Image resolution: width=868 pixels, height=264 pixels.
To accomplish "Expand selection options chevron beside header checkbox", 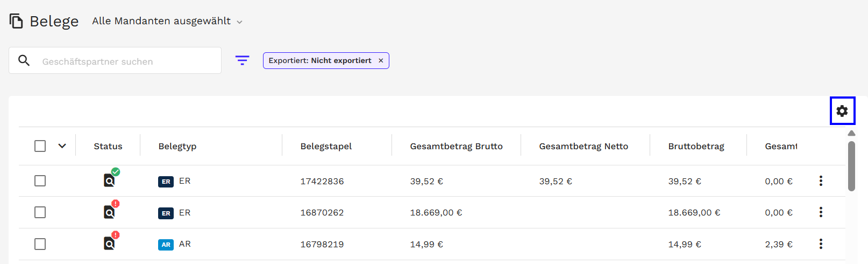I will [62, 146].
